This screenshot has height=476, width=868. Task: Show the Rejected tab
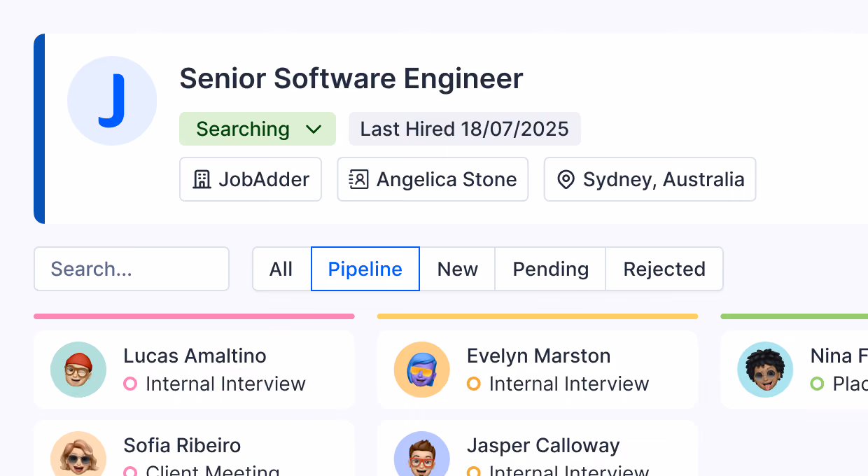pos(664,269)
